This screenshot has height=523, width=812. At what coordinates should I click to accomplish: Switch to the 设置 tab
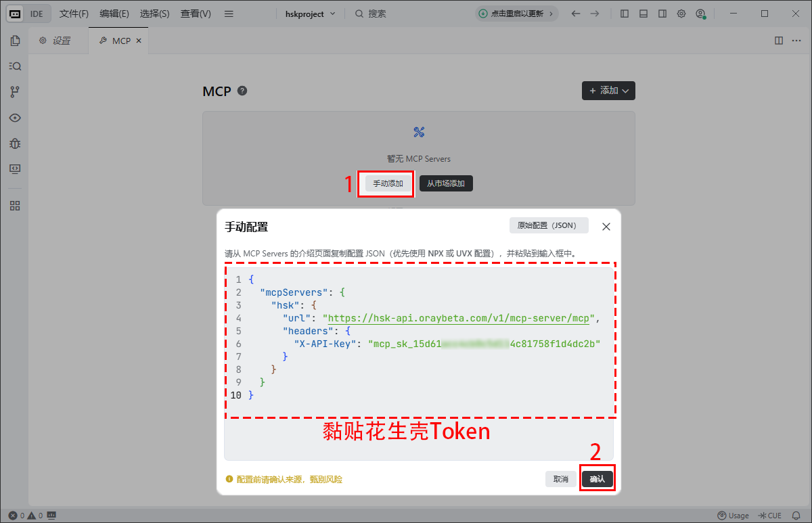pyautogui.click(x=55, y=41)
